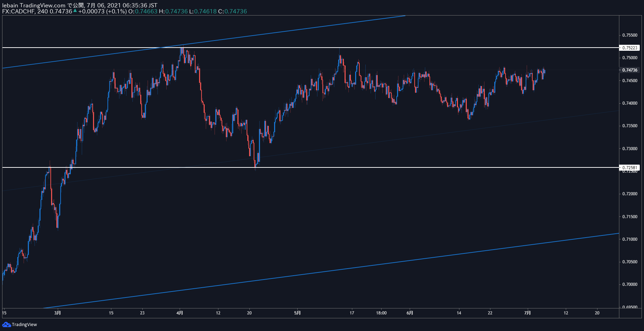The image size is (644, 331).
Task: Click the TradingView text label at bottom
Action: point(24,325)
